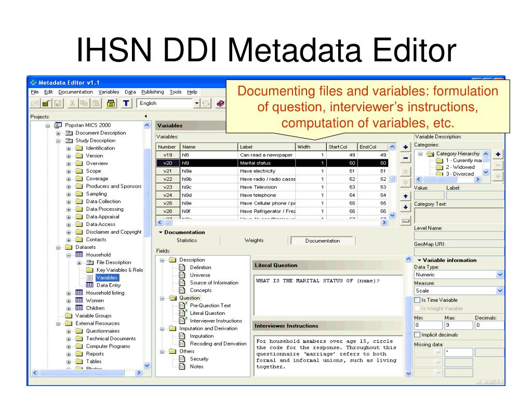Click the blue down arrow button beside variables grid

tap(405, 207)
